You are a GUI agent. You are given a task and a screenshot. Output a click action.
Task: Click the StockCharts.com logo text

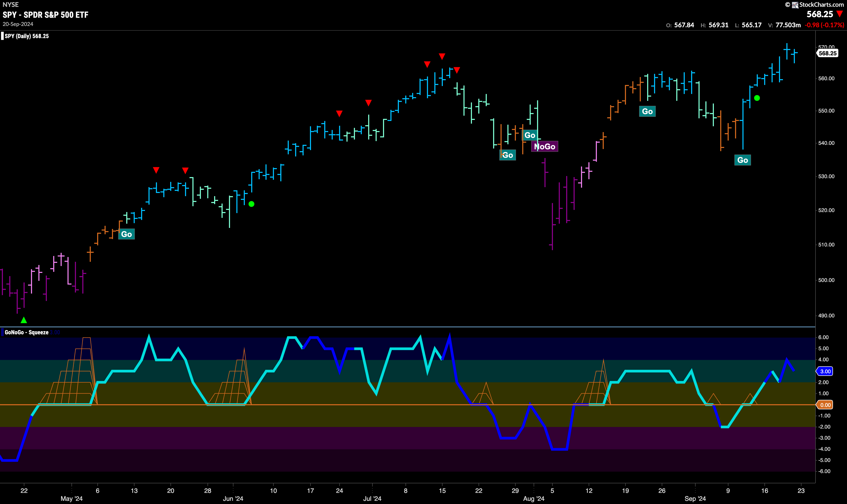coord(822,4)
